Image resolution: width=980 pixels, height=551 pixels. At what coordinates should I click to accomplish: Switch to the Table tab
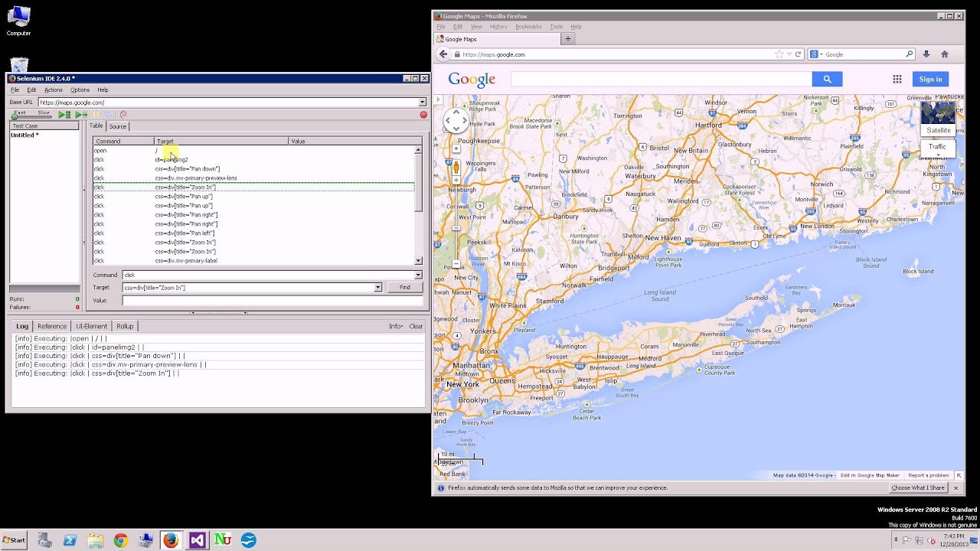tap(96, 126)
